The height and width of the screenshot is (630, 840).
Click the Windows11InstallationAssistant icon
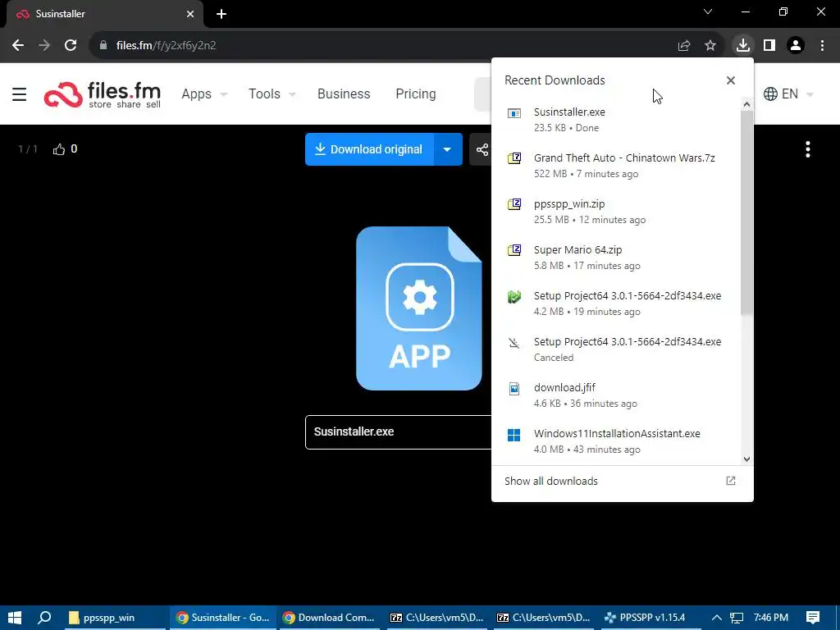pyautogui.click(x=514, y=435)
